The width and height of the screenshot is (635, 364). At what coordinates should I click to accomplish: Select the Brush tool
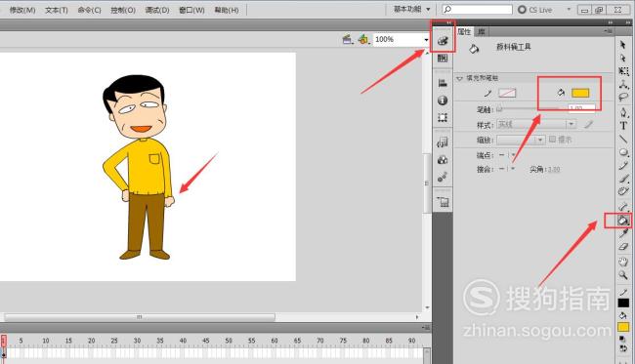click(623, 179)
